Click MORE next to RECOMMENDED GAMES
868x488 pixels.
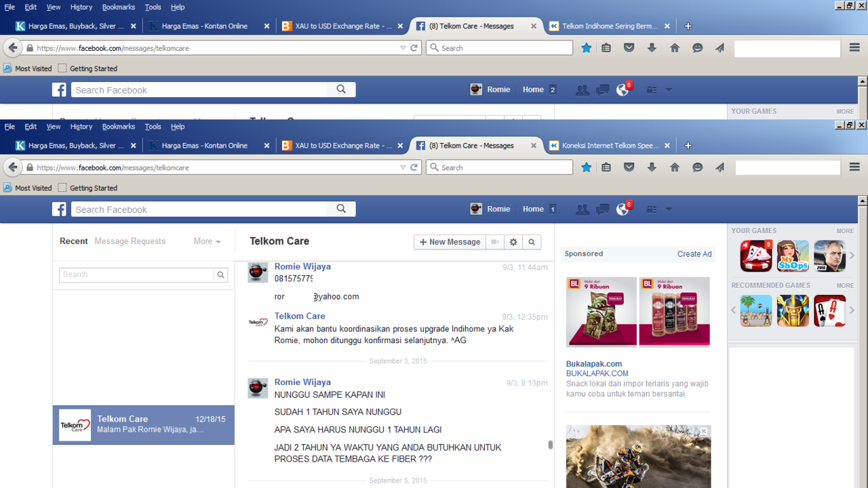pos(845,286)
